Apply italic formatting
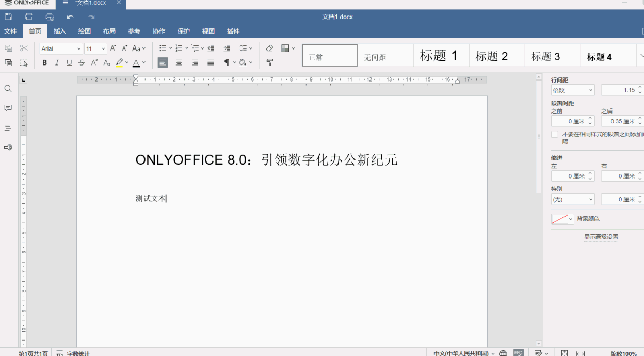 point(57,62)
